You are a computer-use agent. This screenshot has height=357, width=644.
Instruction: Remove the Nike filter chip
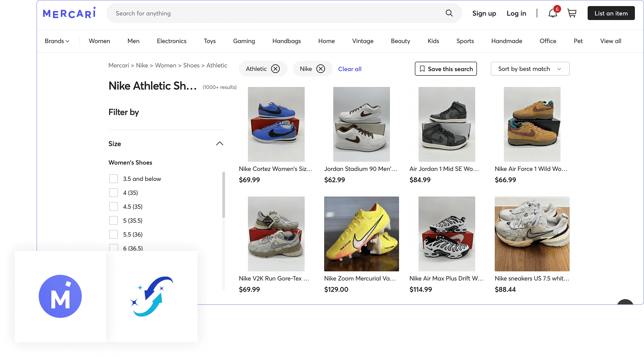point(321,69)
